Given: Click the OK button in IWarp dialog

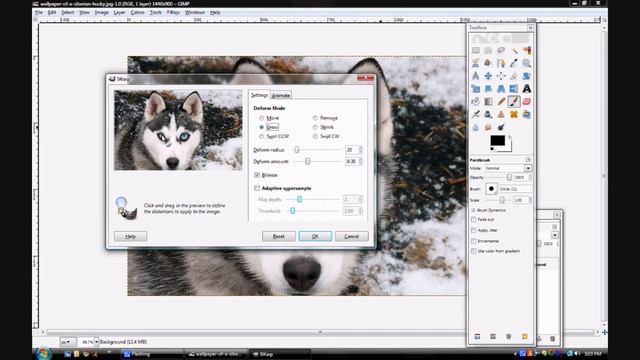Looking at the screenshot, I should (x=315, y=236).
